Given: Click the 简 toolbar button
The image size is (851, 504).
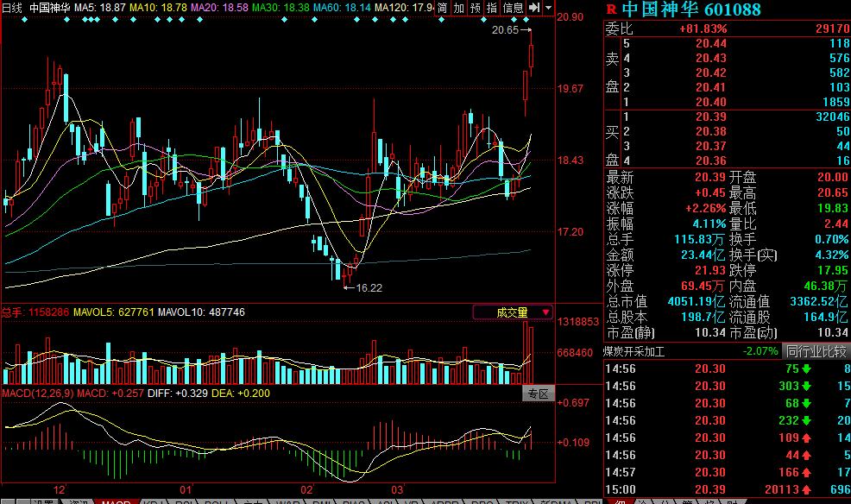Looking at the screenshot, I should pos(443,8).
